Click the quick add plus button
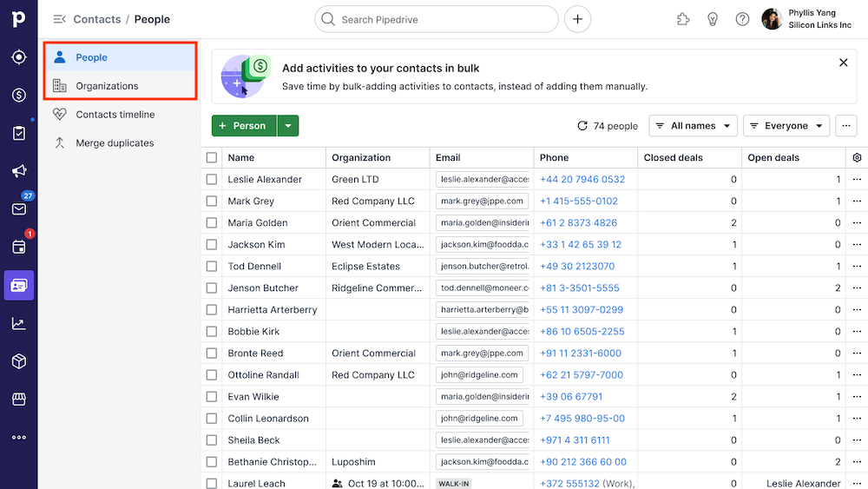The height and width of the screenshot is (489, 868). (x=577, y=19)
